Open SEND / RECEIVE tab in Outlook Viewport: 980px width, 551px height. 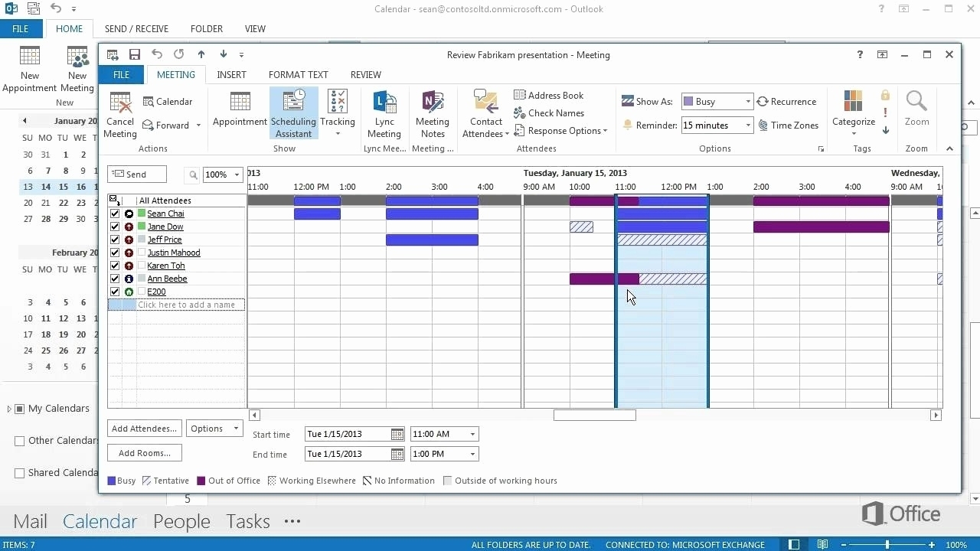[x=136, y=28]
